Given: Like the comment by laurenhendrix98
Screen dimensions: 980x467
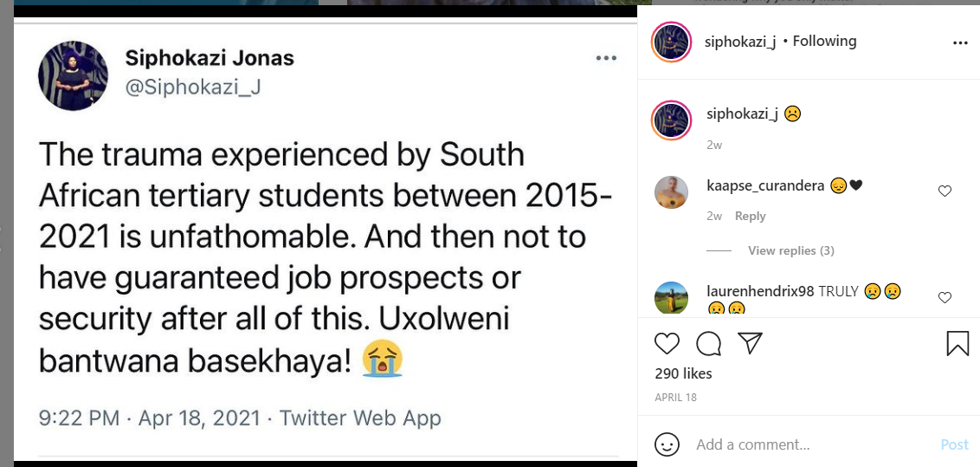Looking at the screenshot, I should point(945,298).
